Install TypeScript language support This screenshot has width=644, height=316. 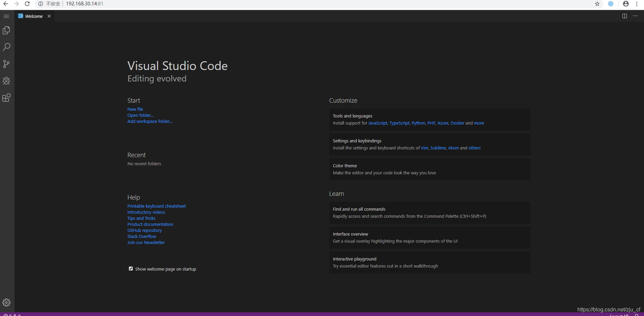tap(399, 123)
